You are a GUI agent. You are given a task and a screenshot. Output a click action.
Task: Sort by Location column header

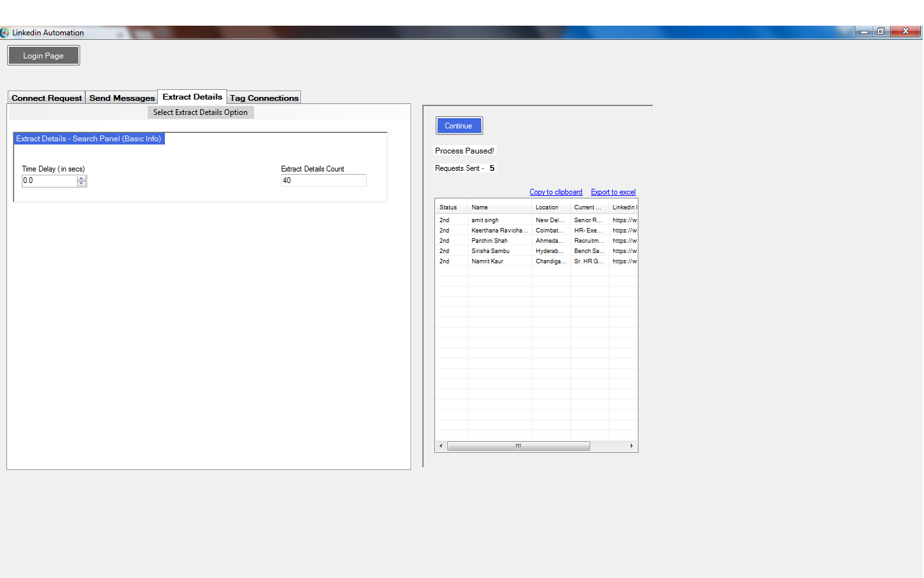point(551,207)
